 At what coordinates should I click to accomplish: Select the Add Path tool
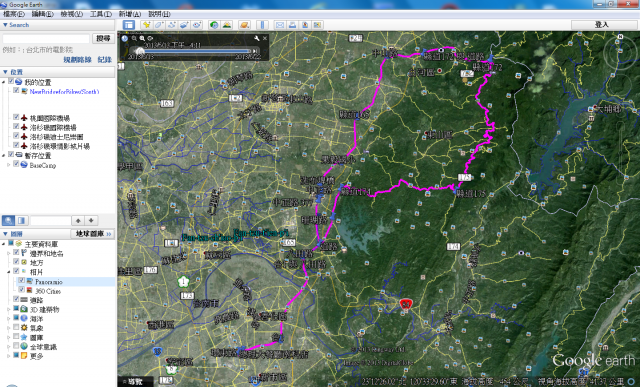171,25
